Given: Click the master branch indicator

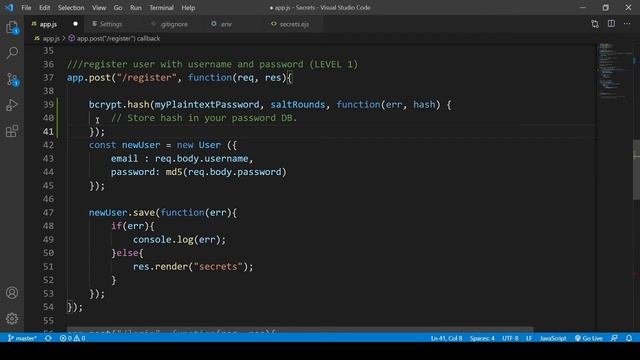Looking at the screenshot, I should [22, 338].
